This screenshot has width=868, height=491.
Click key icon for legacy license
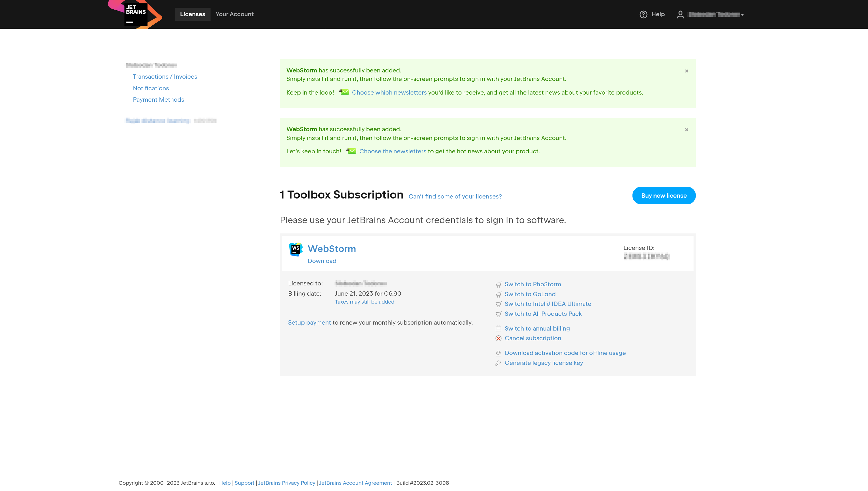pos(498,363)
